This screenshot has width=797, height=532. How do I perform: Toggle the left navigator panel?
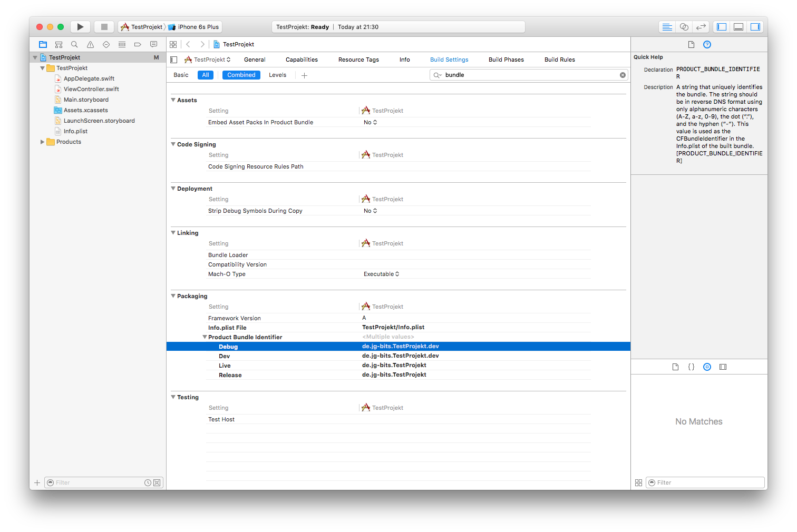722,27
